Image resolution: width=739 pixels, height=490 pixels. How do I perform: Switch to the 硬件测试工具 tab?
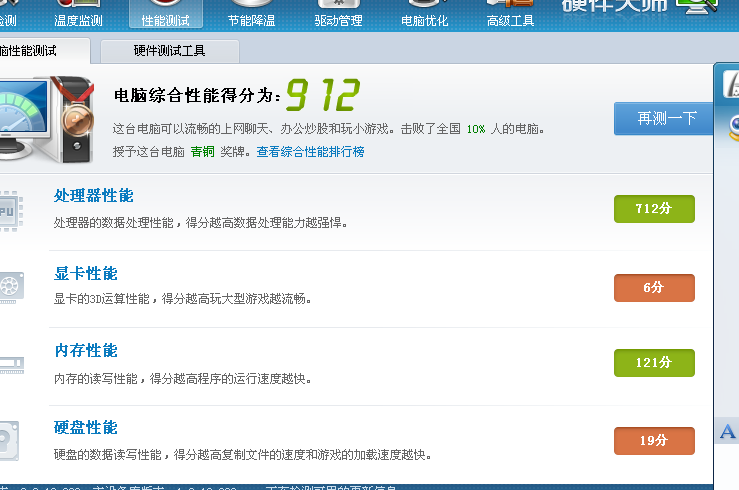click(x=171, y=50)
